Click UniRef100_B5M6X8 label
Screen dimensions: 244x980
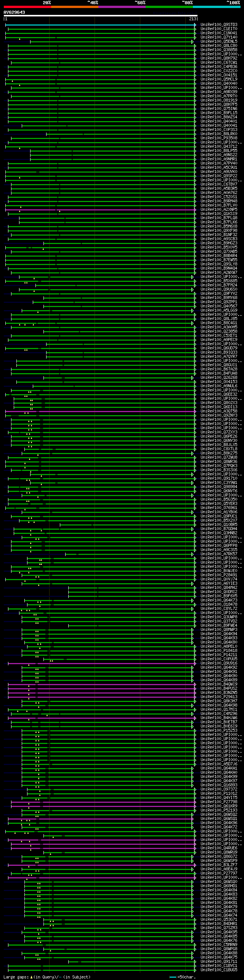(x=219, y=226)
